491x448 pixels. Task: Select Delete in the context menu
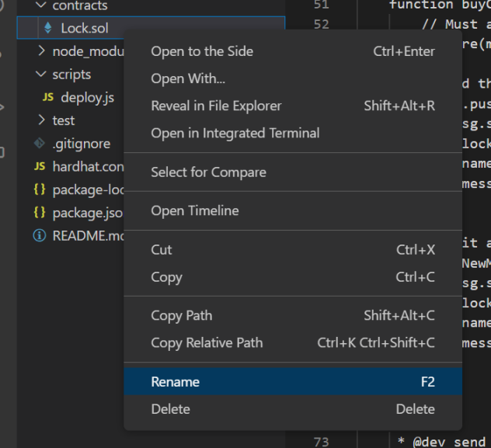click(170, 409)
